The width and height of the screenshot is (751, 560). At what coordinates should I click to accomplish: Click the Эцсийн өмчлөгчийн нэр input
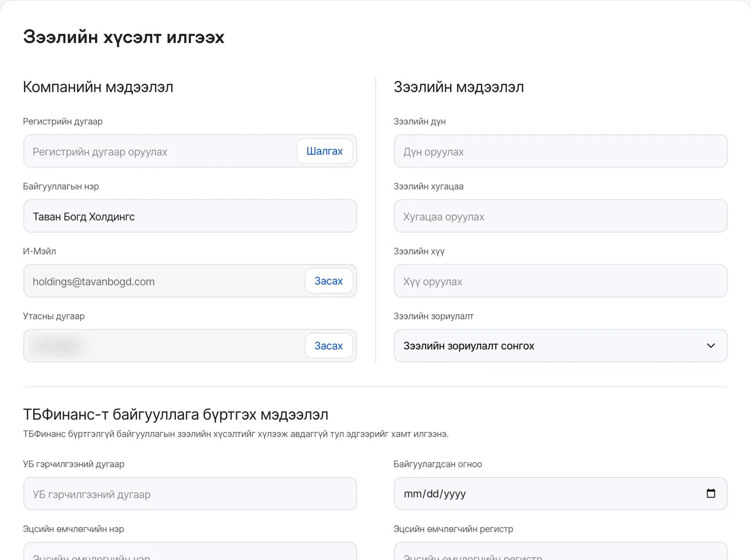[x=190, y=551]
